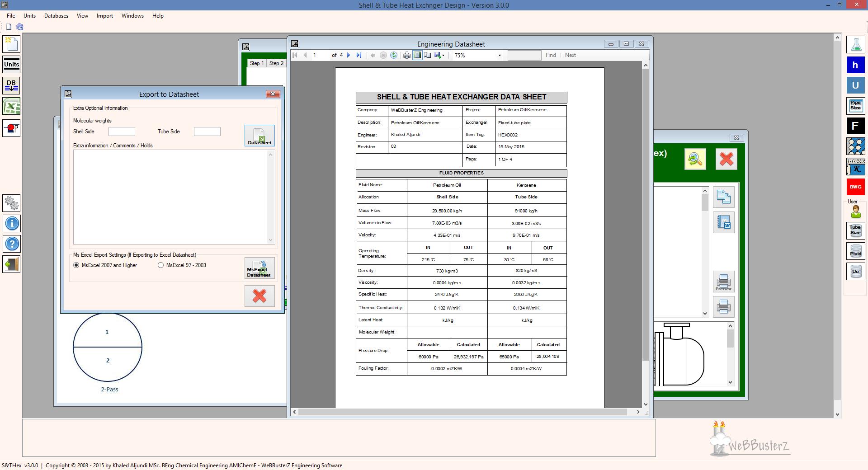Image resolution: width=868 pixels, height=470 pixels.
Task: Go to next page in datasheet viewer
Action: pyautogui.click(x=349, y=55)
